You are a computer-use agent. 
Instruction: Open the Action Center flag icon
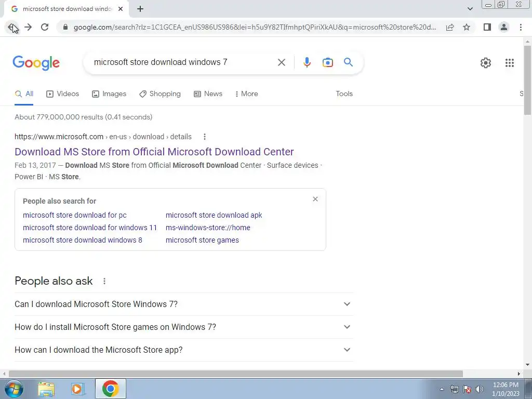(467, 389)
